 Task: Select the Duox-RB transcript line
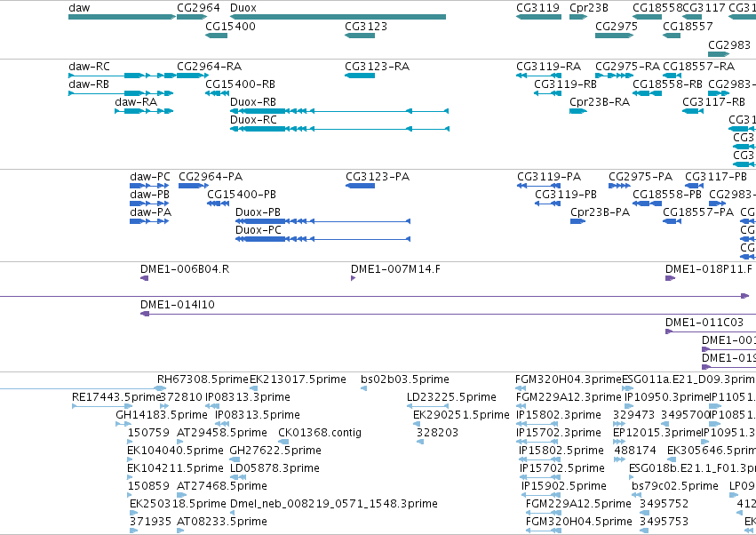(x=339, y=111)
